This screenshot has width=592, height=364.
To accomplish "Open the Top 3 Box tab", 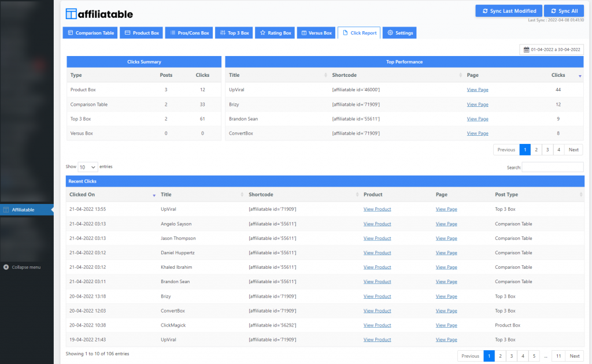I will pos(234,33).
